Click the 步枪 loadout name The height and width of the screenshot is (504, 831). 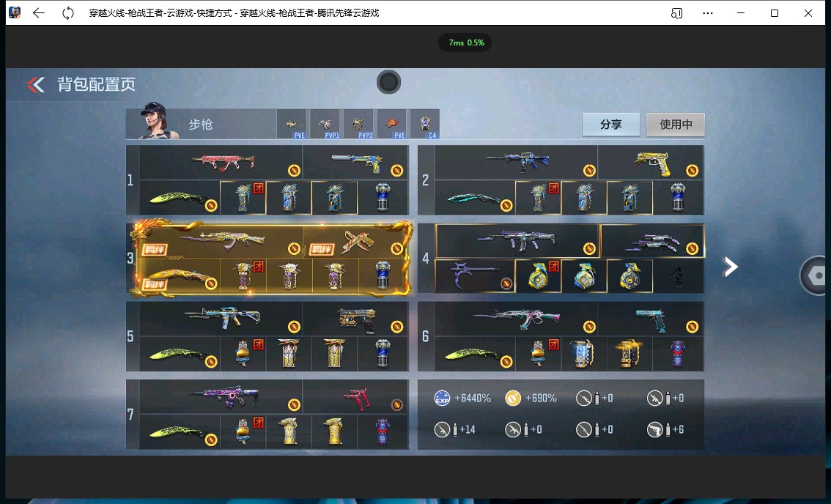coord(201,125)
